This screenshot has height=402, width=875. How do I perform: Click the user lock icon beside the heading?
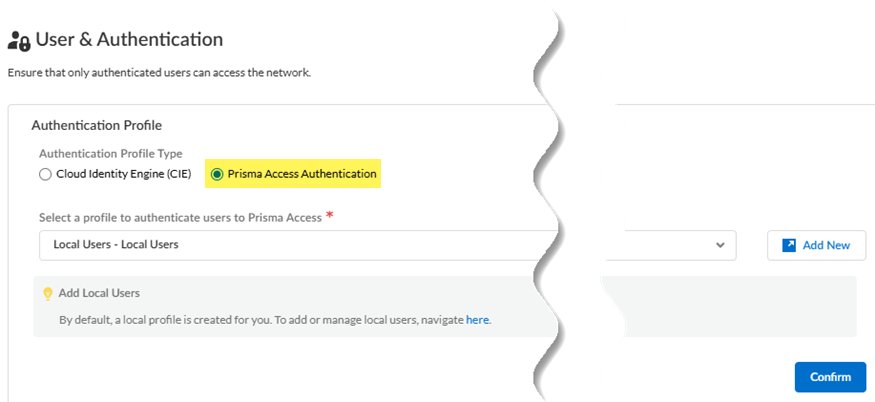pos(18,41)
